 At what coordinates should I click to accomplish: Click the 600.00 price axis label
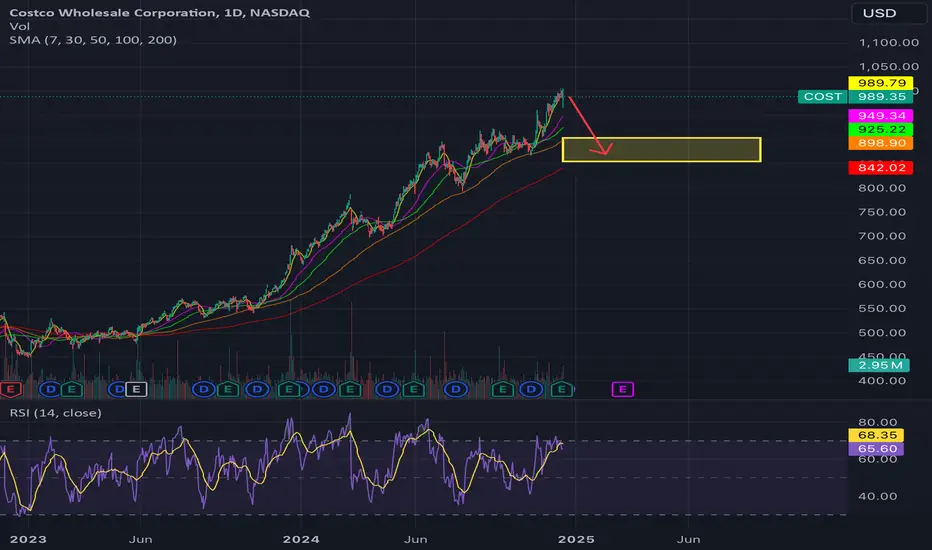pyautogui.click(x=882, y=284)
